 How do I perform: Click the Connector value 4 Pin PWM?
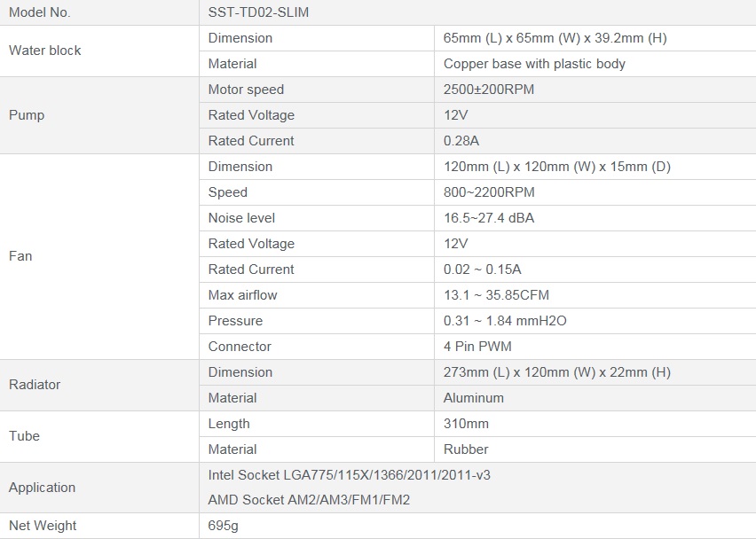point(477,347)
